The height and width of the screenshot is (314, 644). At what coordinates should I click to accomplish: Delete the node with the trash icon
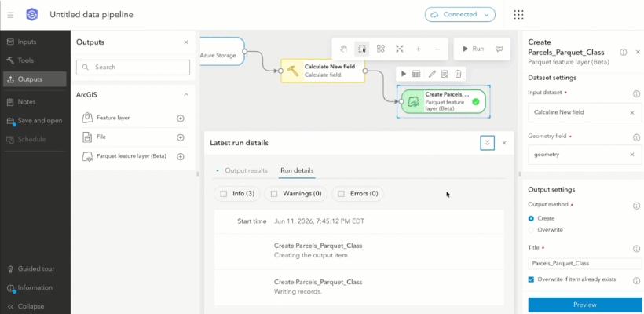[x=459, y=74]
